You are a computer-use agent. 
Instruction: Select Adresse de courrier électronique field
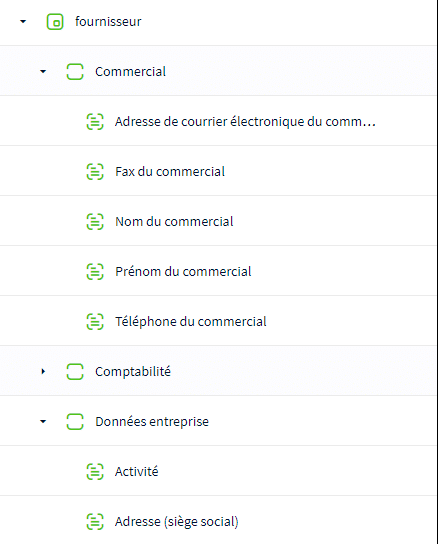(218, 121)
